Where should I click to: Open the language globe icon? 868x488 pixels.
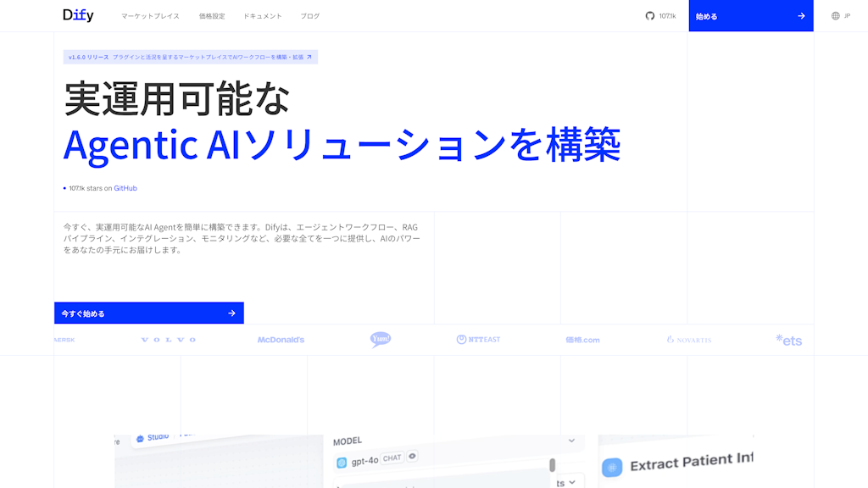pos(835,16)
